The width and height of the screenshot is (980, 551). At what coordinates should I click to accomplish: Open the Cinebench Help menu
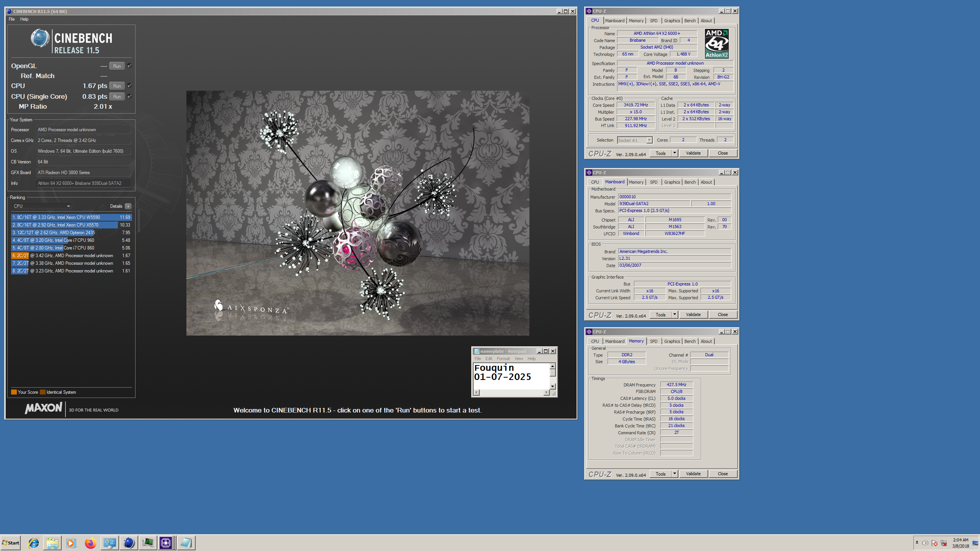coord(24,19)
